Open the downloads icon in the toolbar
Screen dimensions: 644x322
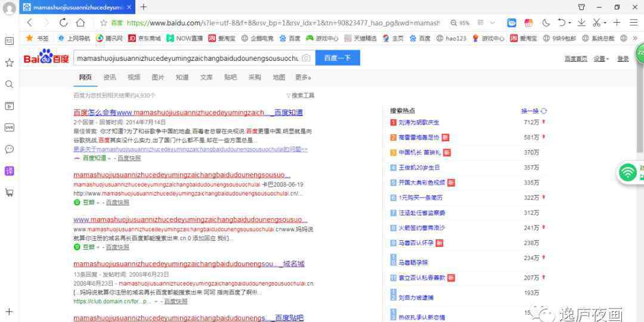click(x=581, y=23)
